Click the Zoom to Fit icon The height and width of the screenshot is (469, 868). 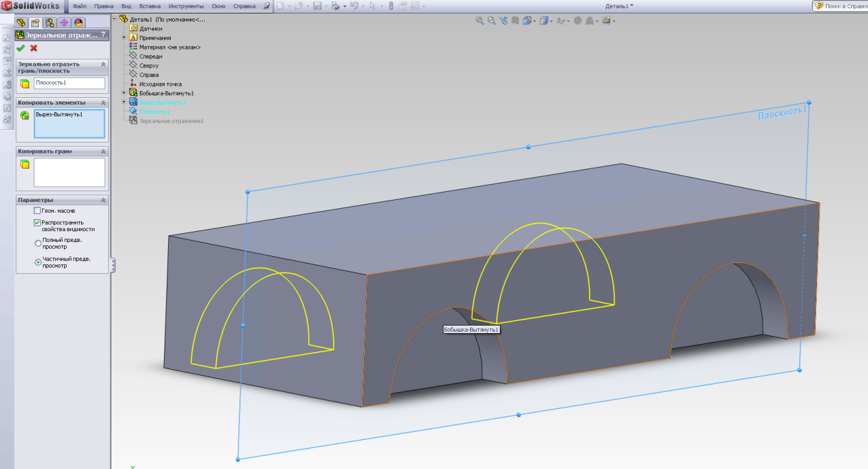480,21
